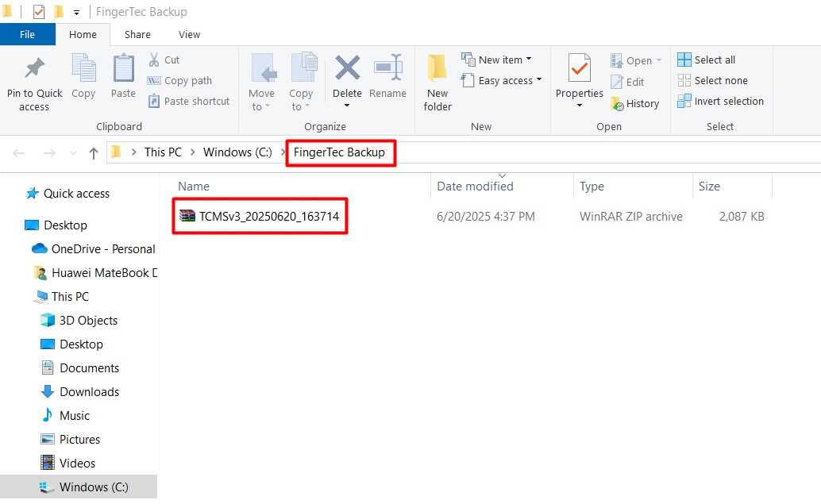Screen dimensions: 821x504
Task: Click the Rename icon
Action: (x=388, y=68)
